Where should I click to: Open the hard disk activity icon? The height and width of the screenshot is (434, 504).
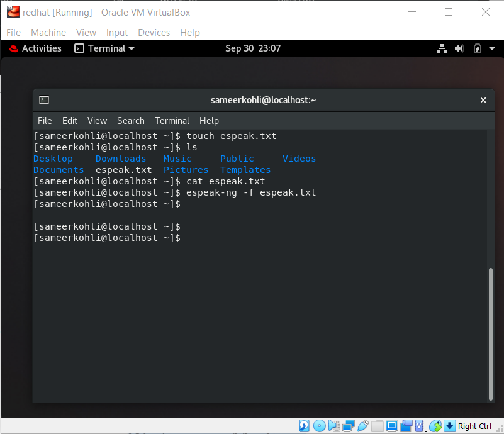point(304,426)
